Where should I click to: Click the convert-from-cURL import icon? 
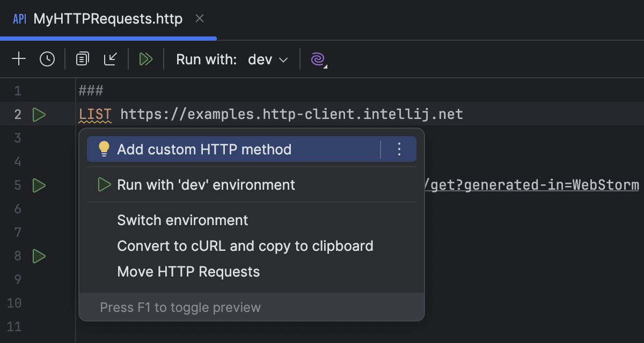111,59
